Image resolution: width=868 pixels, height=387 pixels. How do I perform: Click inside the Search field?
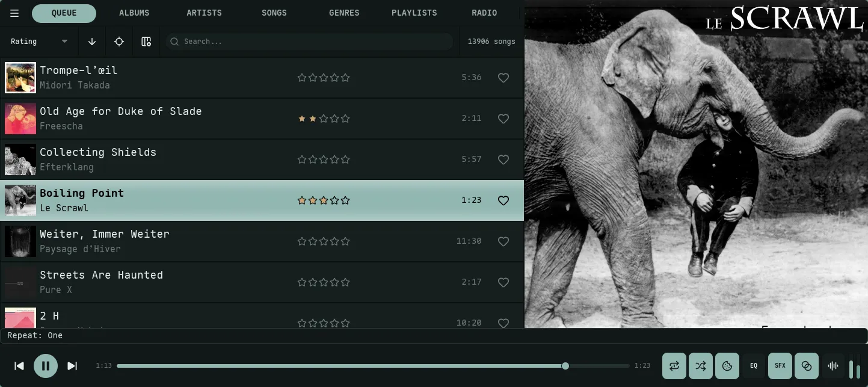[309, 42]
